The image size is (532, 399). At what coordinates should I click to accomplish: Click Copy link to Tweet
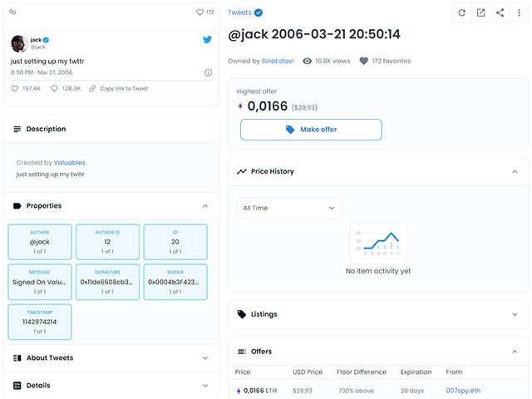(124, 89)
